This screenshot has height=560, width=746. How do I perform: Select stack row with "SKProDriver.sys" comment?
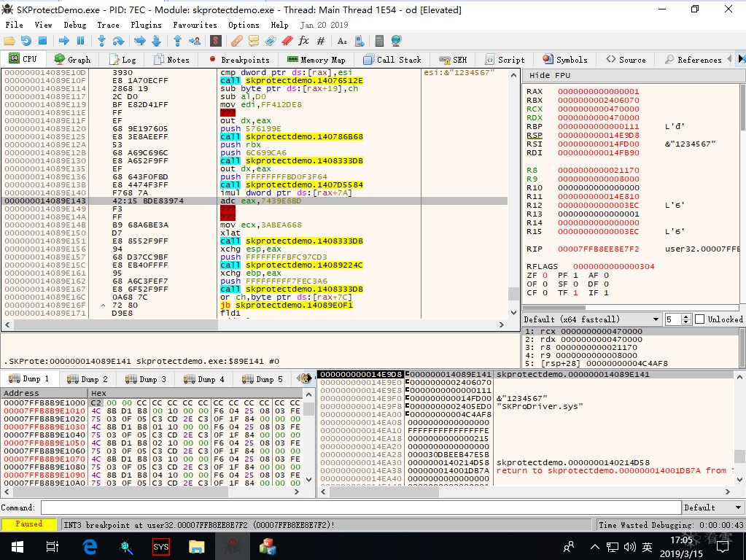[526, 406]
